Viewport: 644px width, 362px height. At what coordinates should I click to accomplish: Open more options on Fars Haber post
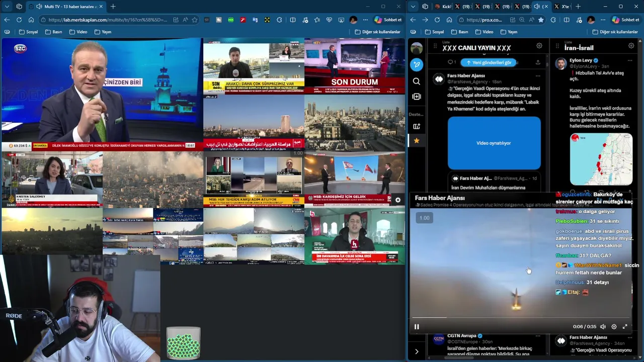pos(538,76)
